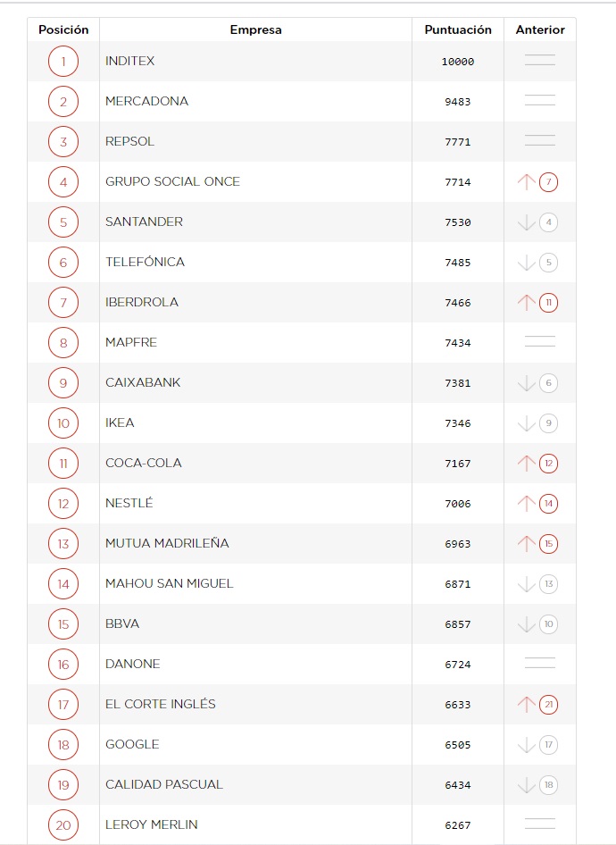Select the position 20 circle for LEROY MERLIN
616x845 pixels.
[63, 825]
